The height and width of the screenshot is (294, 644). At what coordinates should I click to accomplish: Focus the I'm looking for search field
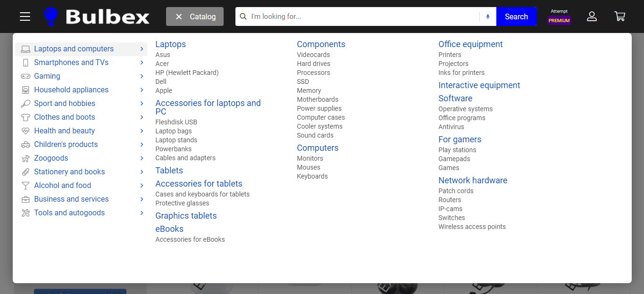[363, 16]
